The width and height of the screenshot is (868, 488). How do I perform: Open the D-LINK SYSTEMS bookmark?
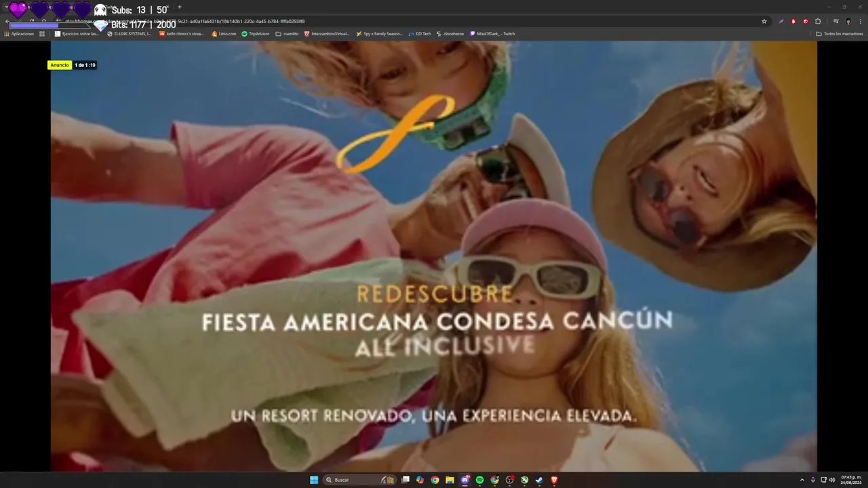pos(129,33)
